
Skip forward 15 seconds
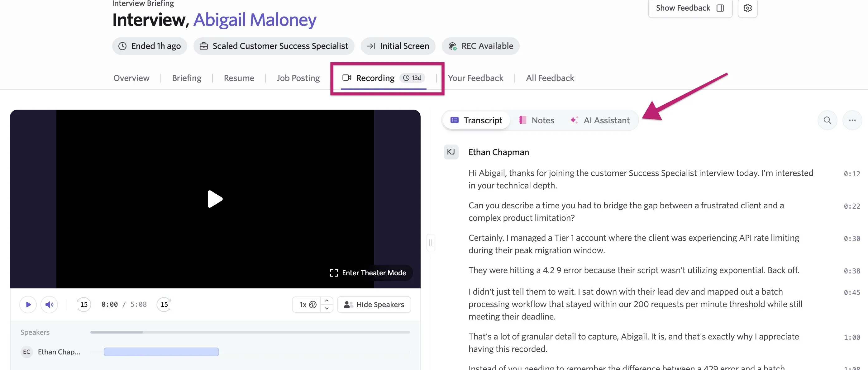click(x=164, y=305)
